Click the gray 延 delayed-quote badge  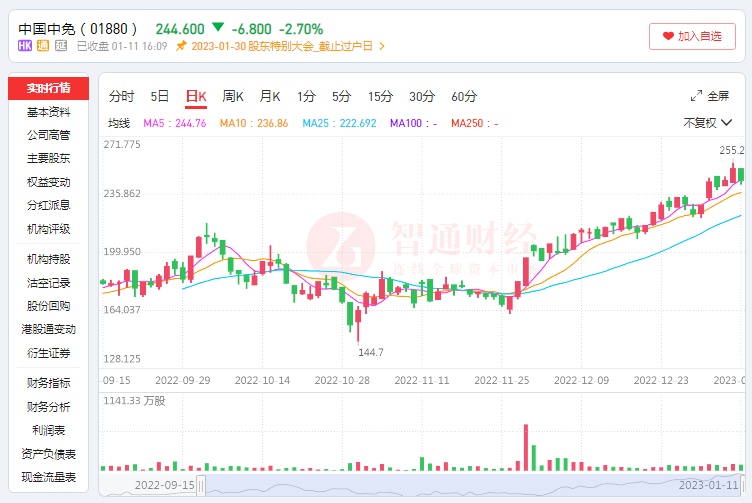61,46
